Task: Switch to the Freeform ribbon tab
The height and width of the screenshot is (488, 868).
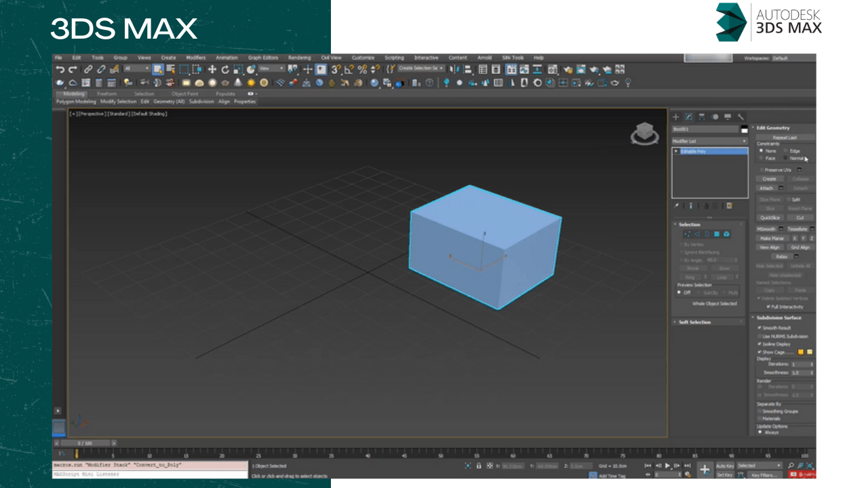Action: pyautogui.click(x=106, y=94)
